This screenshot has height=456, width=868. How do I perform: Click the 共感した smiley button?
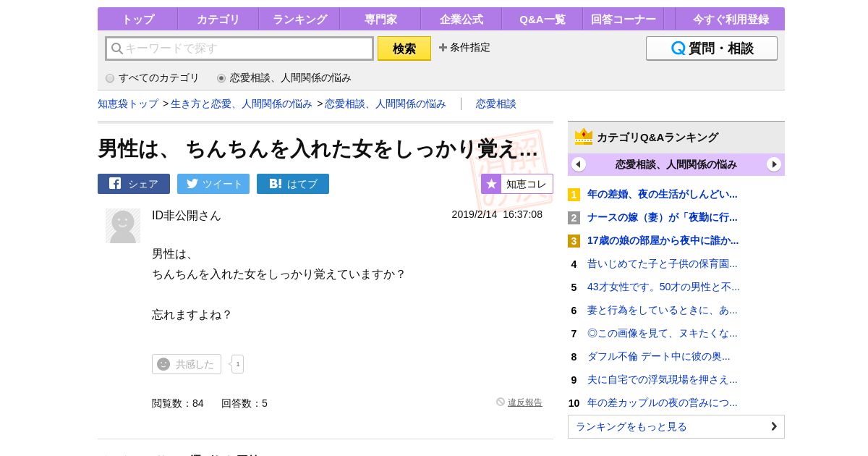(187, 364)
